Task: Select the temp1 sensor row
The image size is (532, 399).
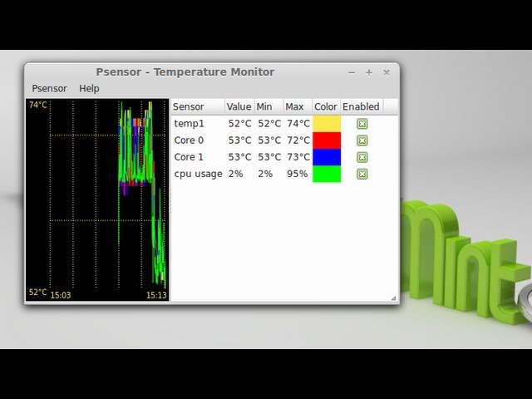Action: point(189,124)
